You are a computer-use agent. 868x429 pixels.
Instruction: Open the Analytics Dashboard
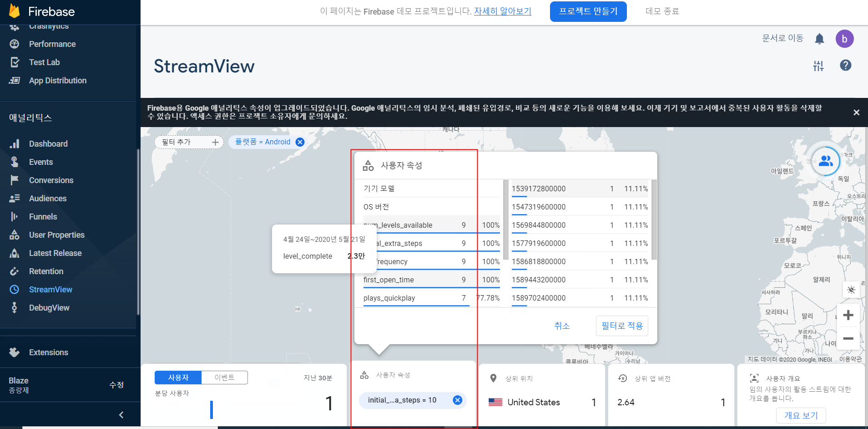coord(48,144)
